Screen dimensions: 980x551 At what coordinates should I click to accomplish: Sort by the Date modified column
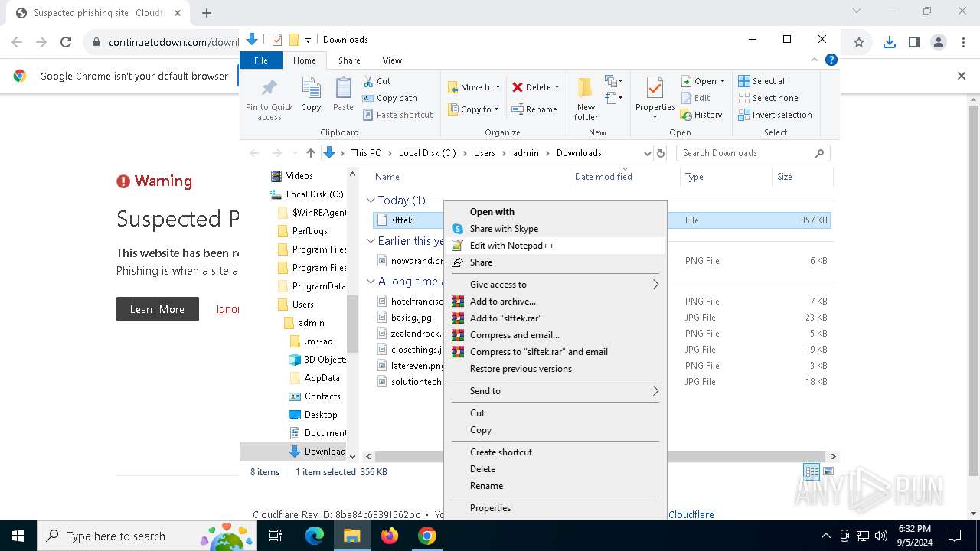pos(624,177)
